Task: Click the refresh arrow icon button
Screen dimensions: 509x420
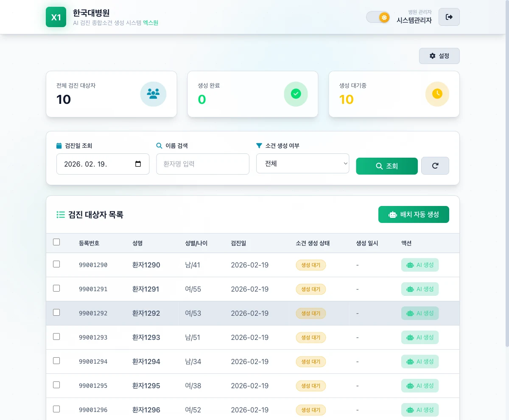Action: (435, 166)
